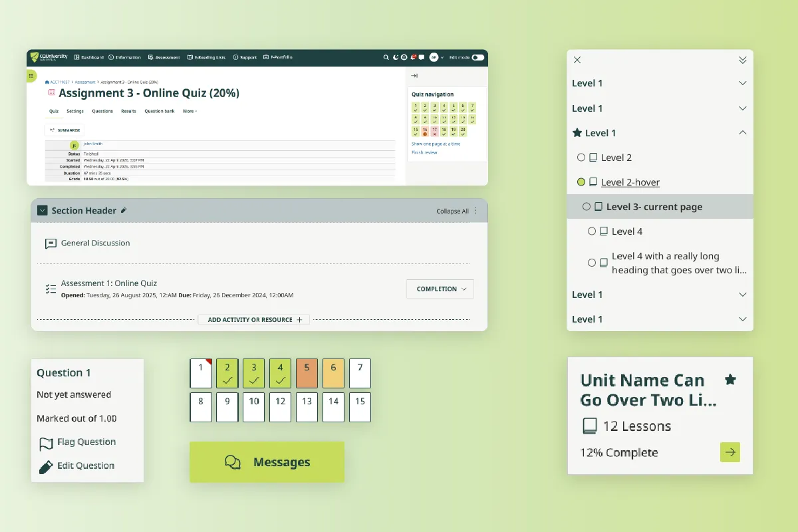Click the book icon beside 12 Lessons

pos(589,426)
